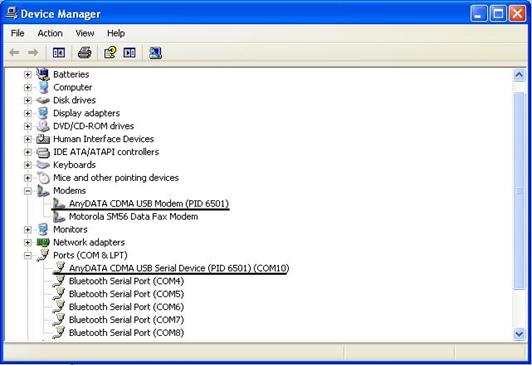Expand the Monitors node
The width and height of the screenshot is (532, 365).
coord(28,229)
